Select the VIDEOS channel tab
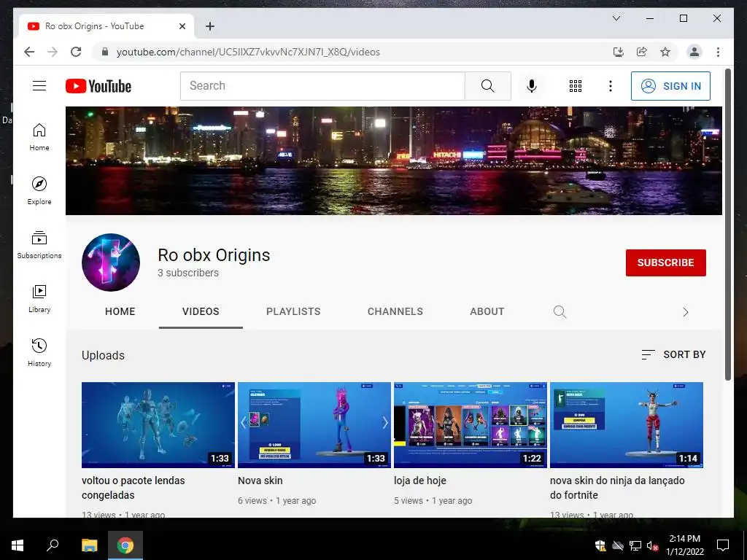The height and width of the screenshot is (560, 747). coord(201,311)
